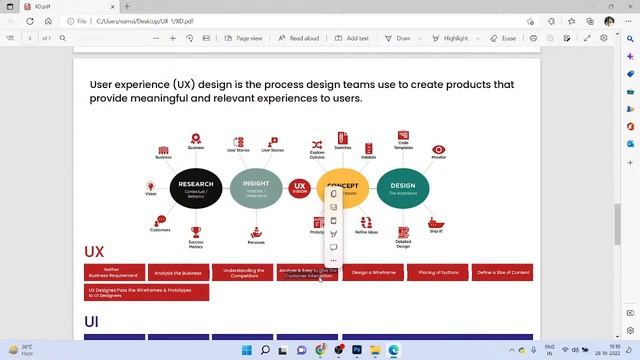Screen dimensions: 640x360
Task: Open Edge sidebar search
Action: click(x=630, y=39)
